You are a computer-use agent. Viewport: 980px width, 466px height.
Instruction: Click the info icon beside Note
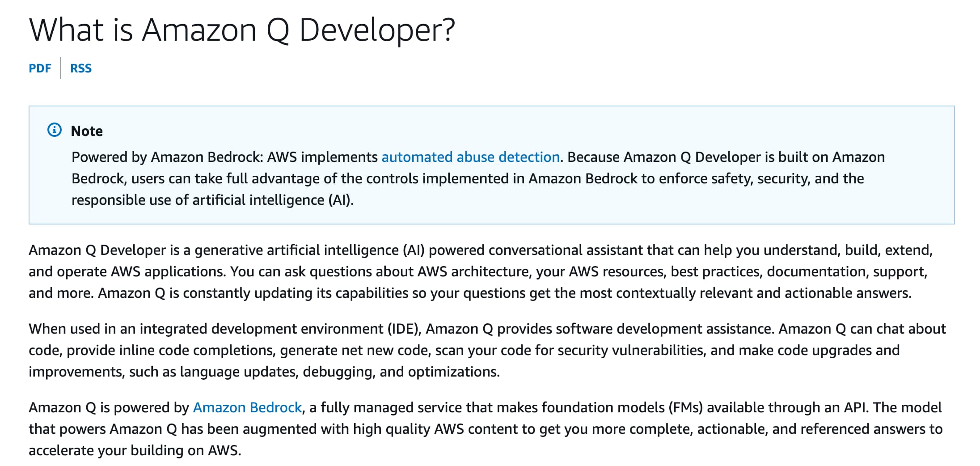tap(55, 130)
